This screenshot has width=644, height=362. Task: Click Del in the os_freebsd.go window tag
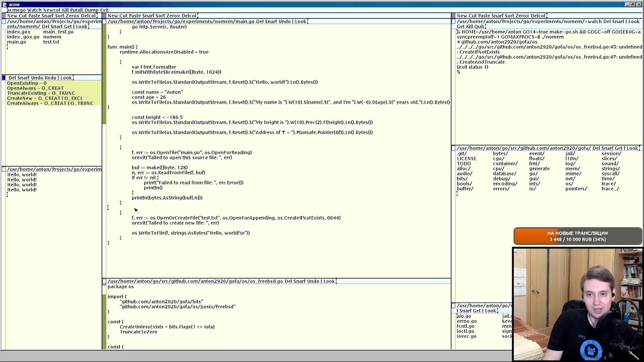tap(289, 281)
